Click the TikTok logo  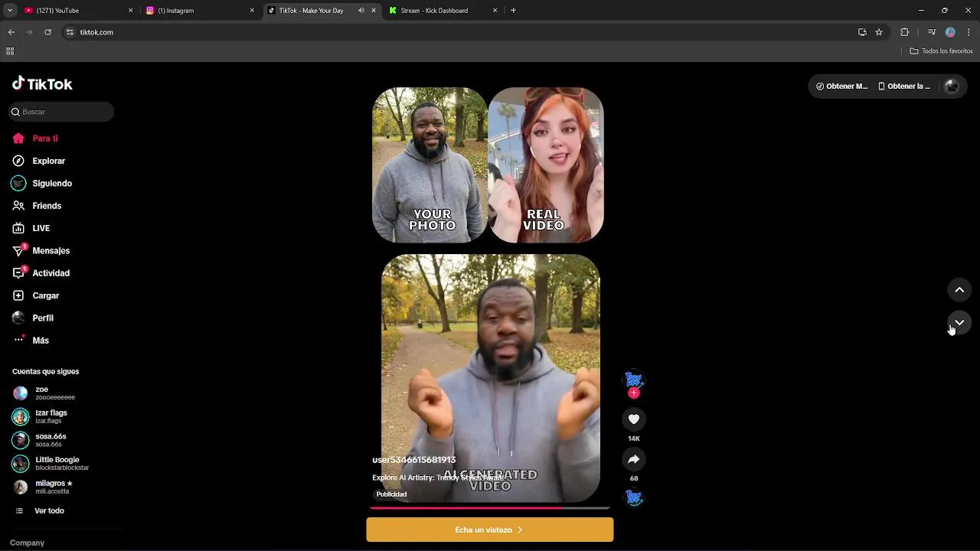point(42,84)
